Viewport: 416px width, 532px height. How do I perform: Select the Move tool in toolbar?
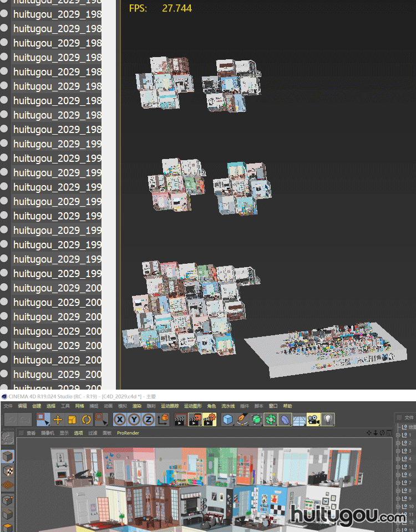(x=58, y=420)
